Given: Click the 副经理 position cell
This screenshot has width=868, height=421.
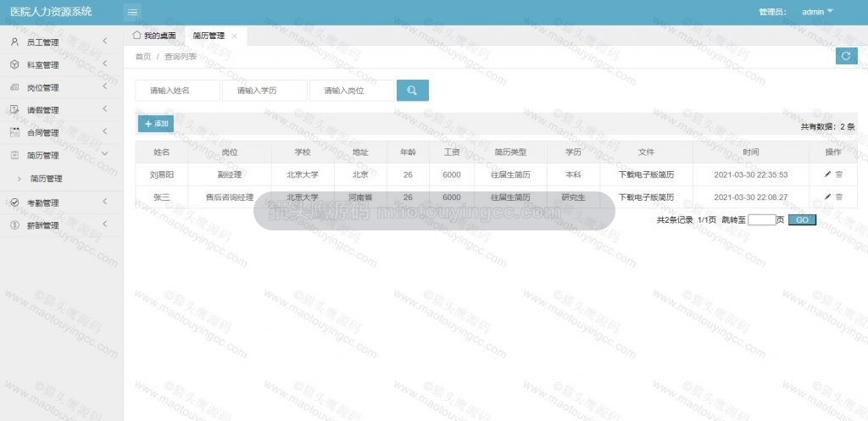Looking at the screenshot, I should 230,174.
